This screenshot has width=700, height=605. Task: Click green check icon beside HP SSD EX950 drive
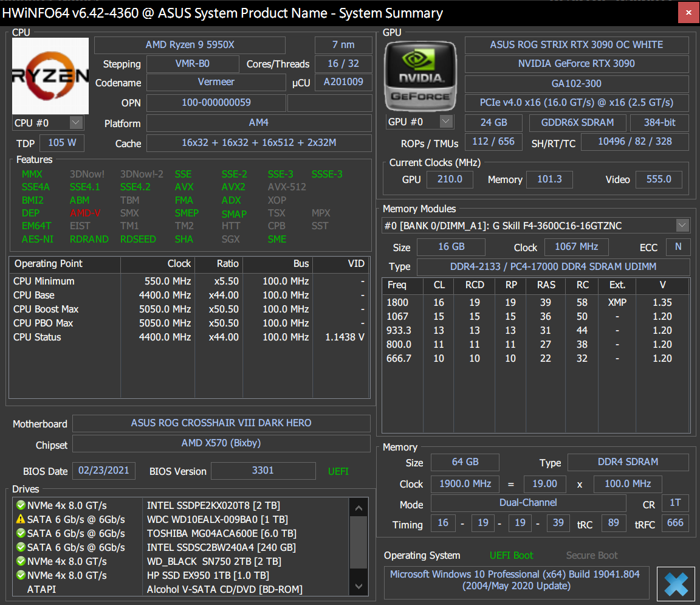pyautogui.click(x=21, y=575)
